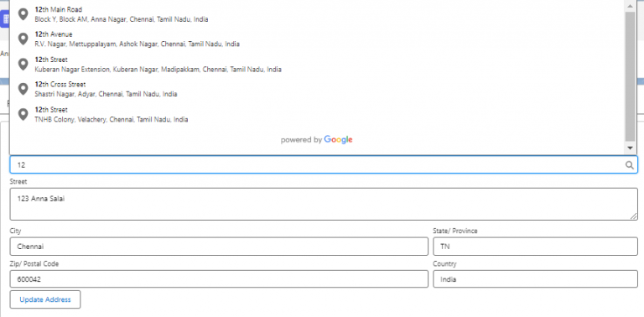The width and height of the screenshot is (644, 317).
Task: Click the Zip/Postal Code field 600042
Action: pos(219,278)
